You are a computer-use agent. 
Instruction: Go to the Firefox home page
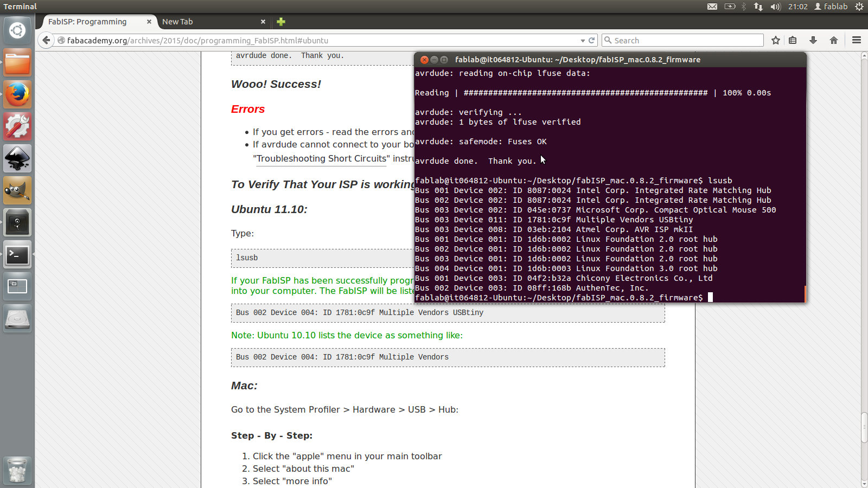click(x=834, y=40)
